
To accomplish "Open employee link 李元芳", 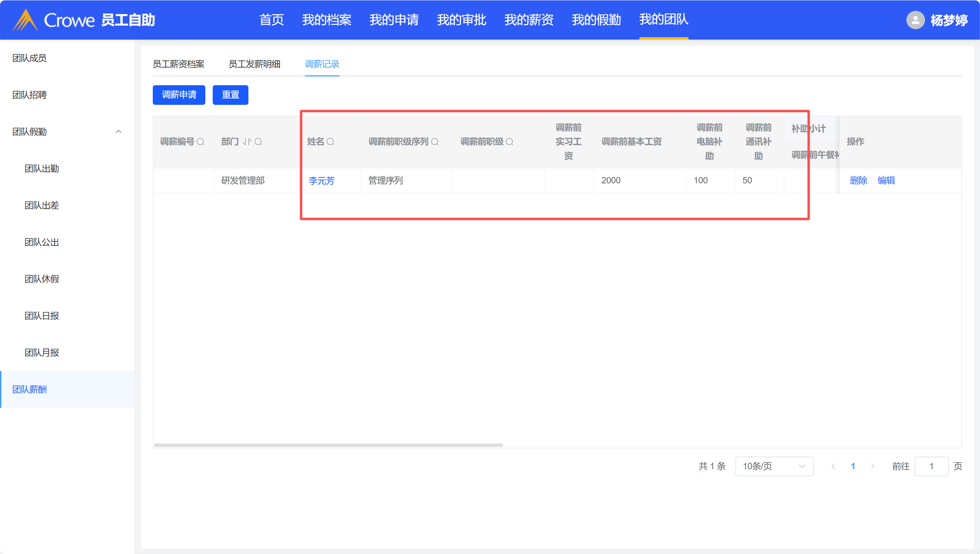I will (321, 181).
